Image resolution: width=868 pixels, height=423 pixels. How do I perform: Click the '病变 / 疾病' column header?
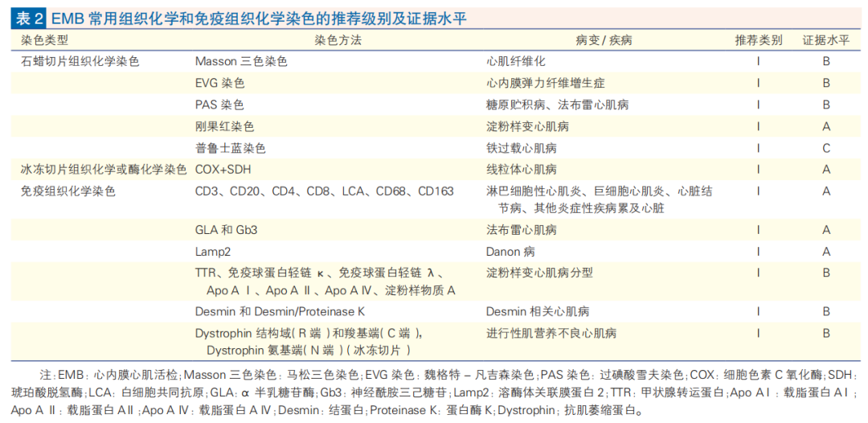click(x=604, y=40)
